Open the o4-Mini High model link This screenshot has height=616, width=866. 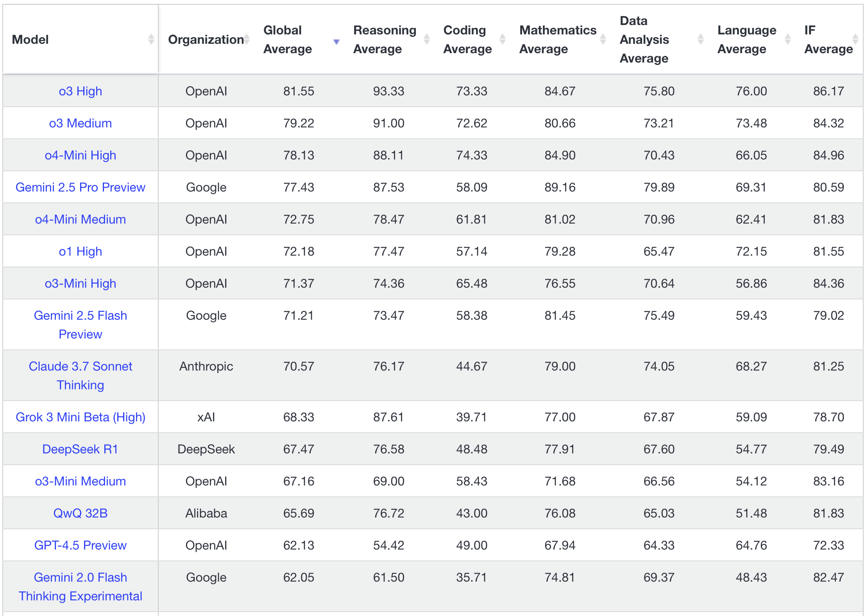coord(81,156)
